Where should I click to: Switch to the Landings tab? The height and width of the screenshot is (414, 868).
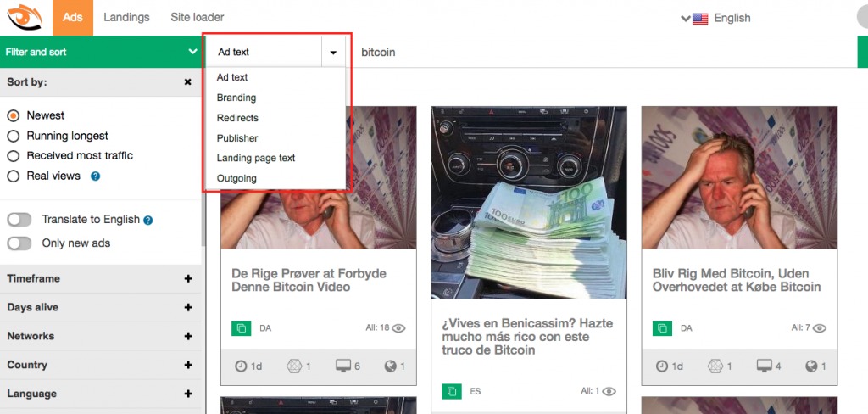click(x=126, y=17)
